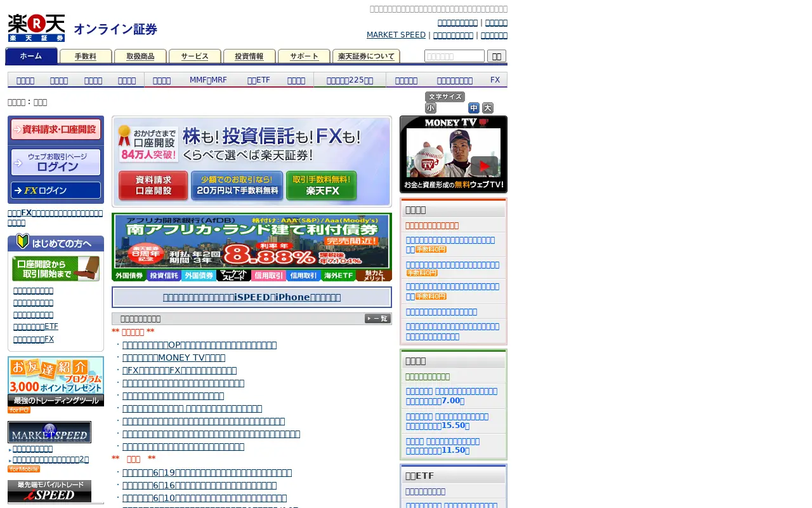Click the FXログイン button
Viewport: 812px width, 508px height.
click(x=56, y=190)
